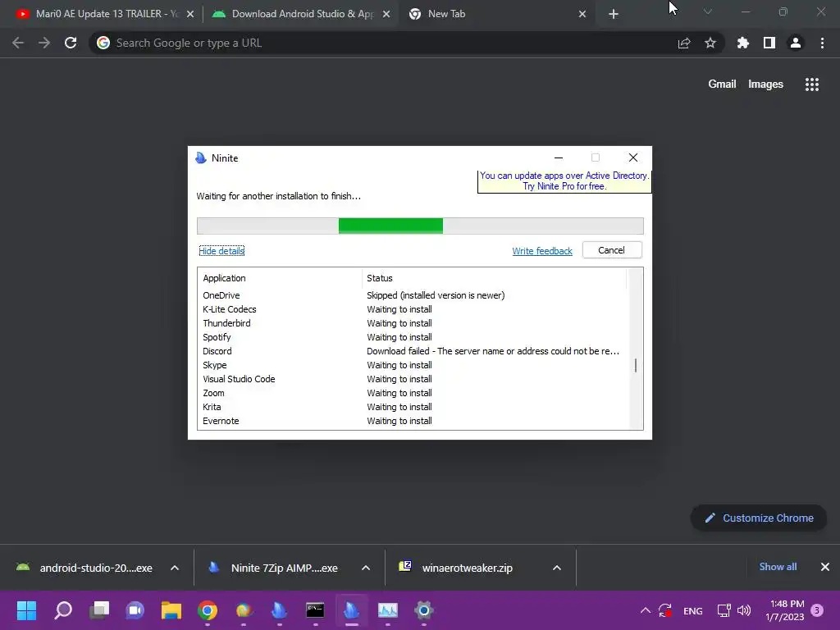Switch to Google Chrome on taskbar
The image size is (840, 630).
tap(208, 610)
